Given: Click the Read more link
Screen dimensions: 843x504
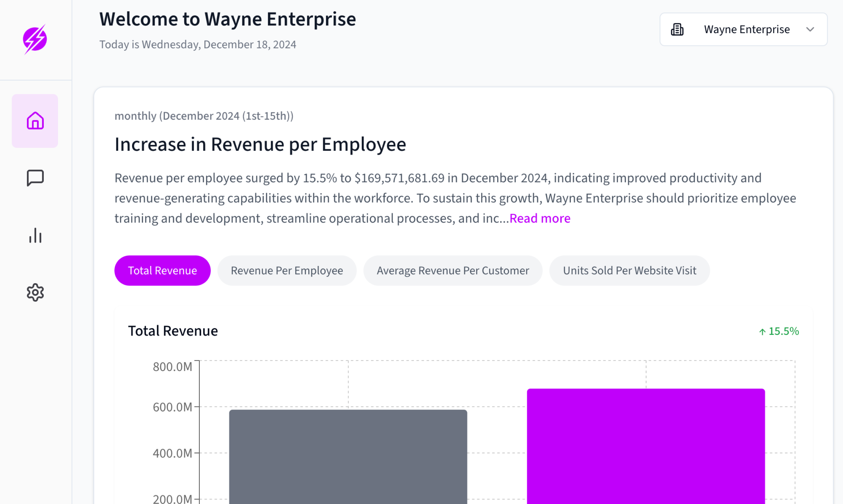Looking at the screenshot, I should pos(540,219).
